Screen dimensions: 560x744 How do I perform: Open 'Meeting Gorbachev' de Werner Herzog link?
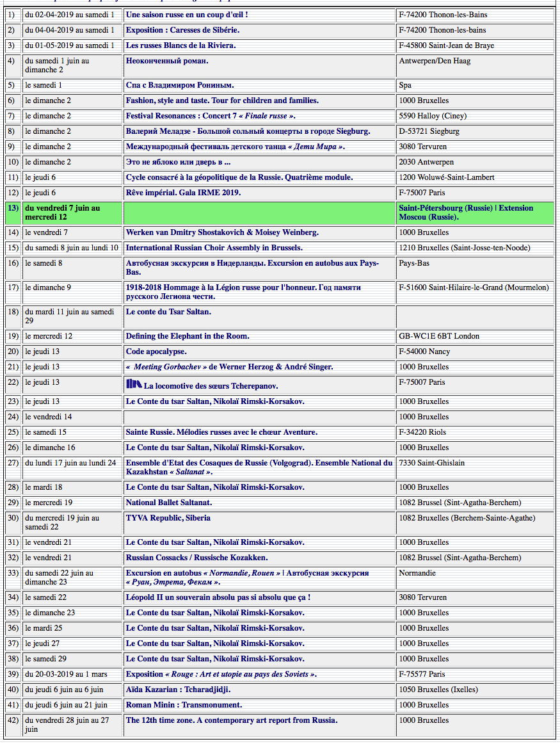pyautogui.click(x=230, y=367)
